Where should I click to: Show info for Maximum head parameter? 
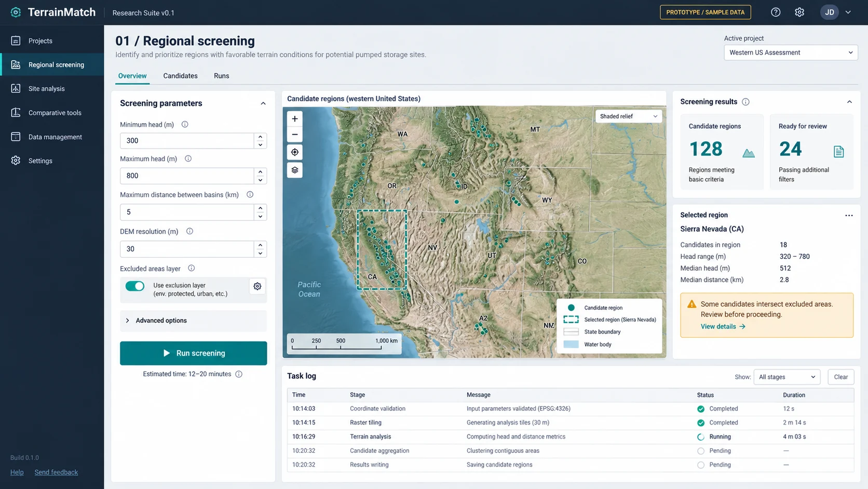click(188, 158)
